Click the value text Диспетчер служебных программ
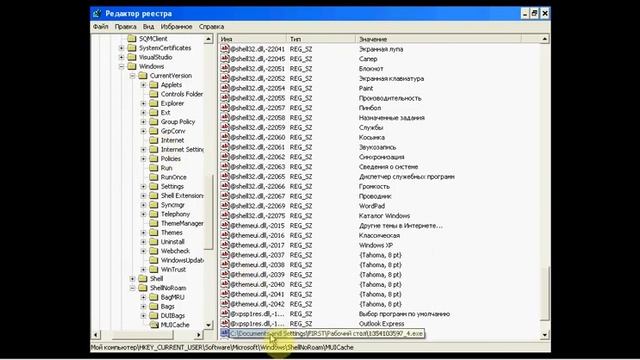 [x=407, y=176]
